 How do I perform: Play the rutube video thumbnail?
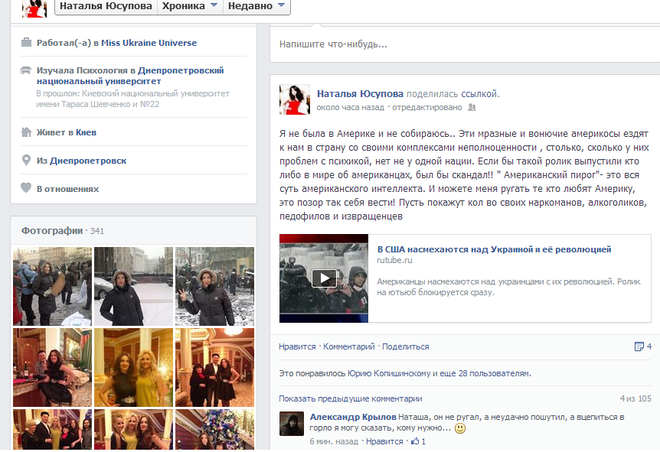(324, 278)
